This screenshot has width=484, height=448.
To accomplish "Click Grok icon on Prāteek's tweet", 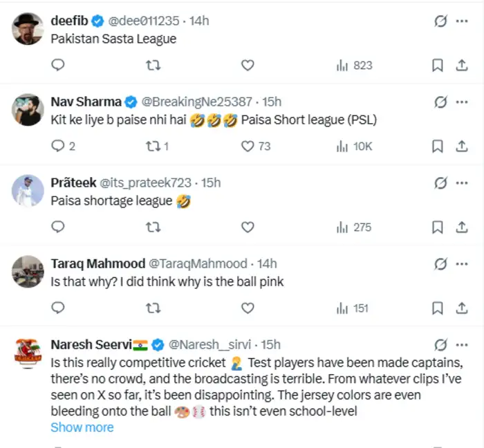I will [440, 183].
